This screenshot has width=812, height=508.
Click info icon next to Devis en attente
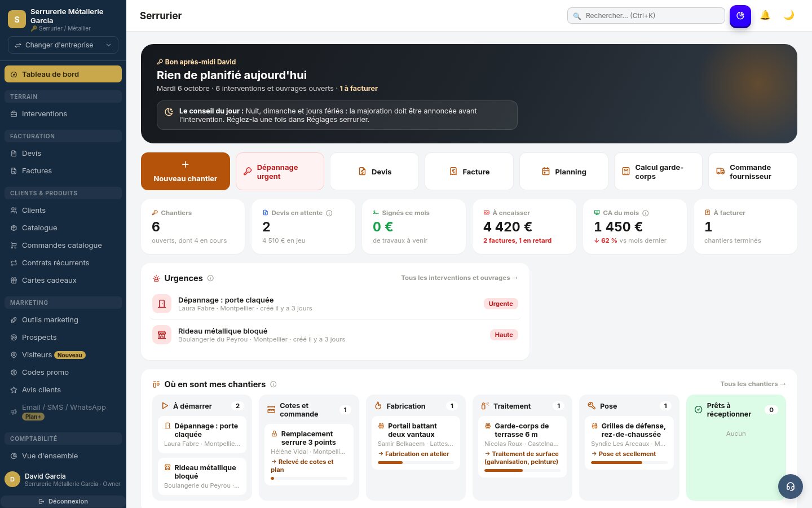click(329, 213)
